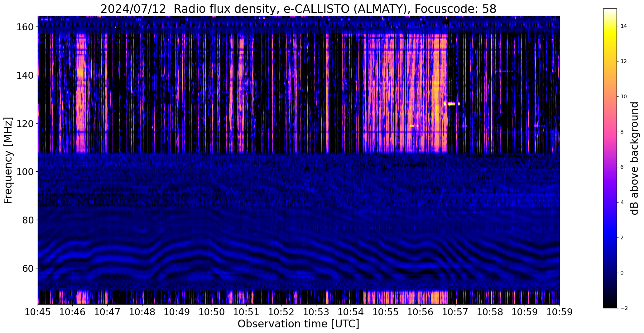Click the colorbar tick value 8
The width and height of the screenshot is (644, 333).
(622, 132)
